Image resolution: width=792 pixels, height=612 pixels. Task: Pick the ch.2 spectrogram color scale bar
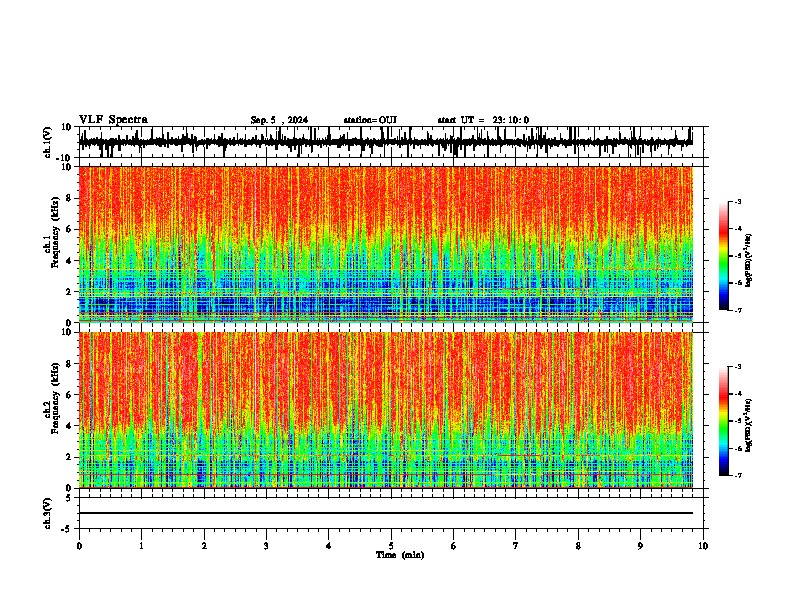[x=724, y=421]
